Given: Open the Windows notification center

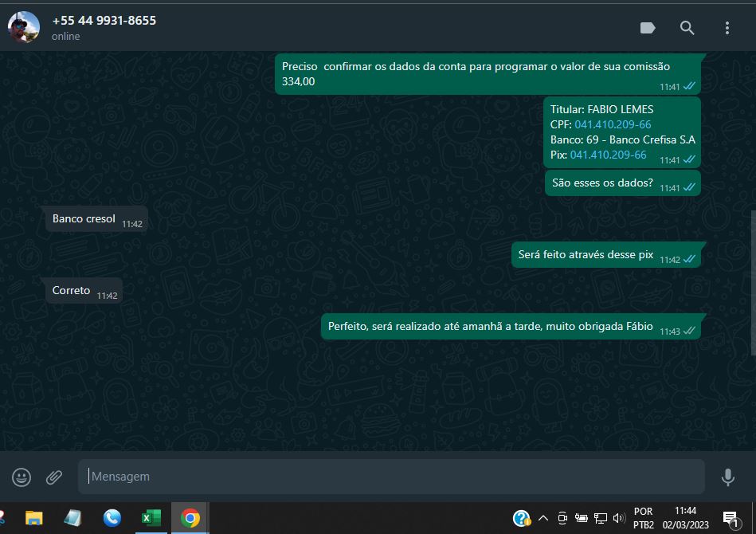Looking at the screenshot, I should (730, 518).
